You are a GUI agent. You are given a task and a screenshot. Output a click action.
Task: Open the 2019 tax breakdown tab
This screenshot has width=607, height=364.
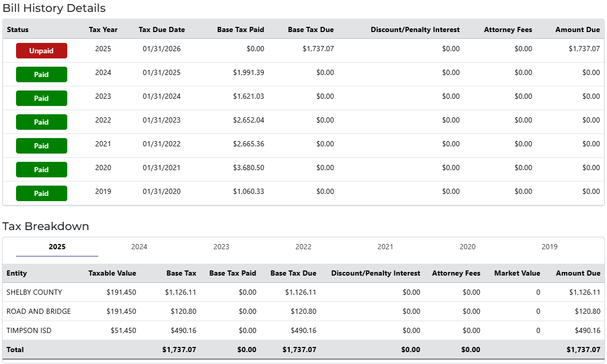(x=549, y=247)
